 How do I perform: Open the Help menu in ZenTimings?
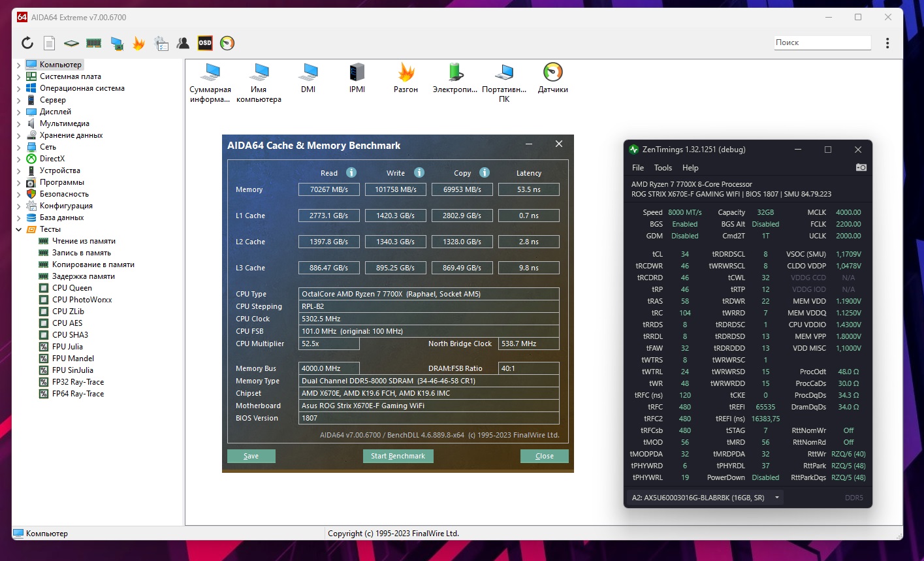690,168
